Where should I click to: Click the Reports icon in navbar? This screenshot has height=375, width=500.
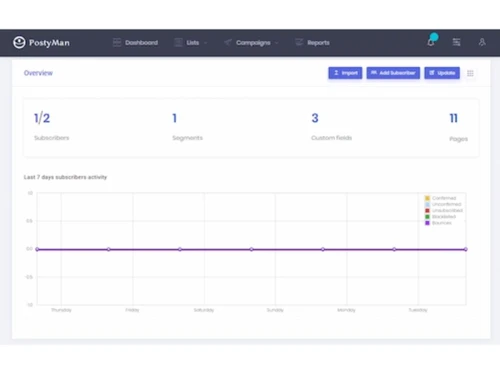299,42
